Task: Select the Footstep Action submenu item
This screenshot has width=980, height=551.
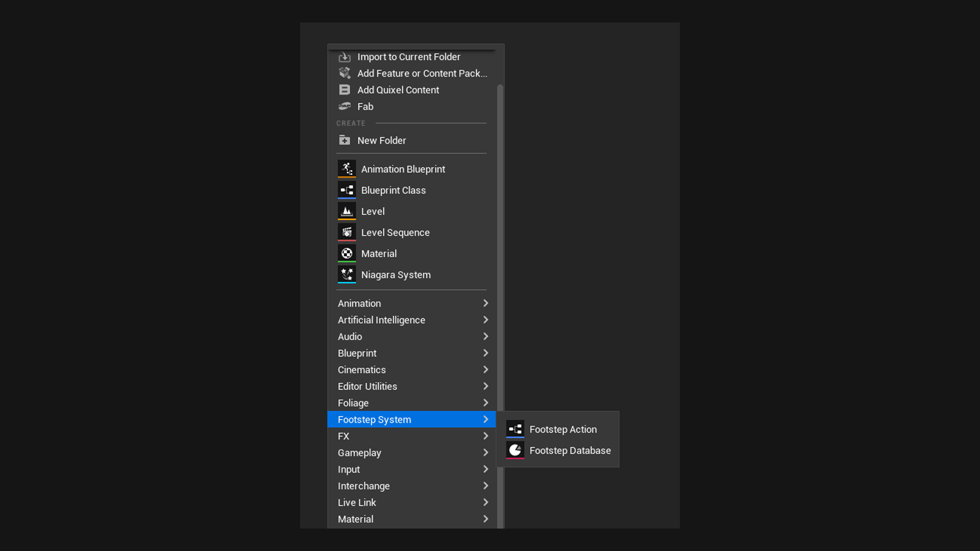Action: tap(558, 430)
